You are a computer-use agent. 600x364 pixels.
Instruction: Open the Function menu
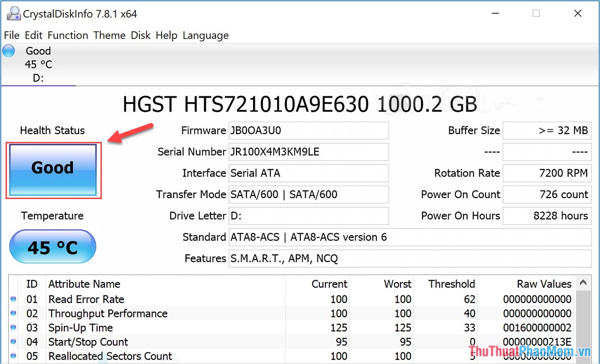(x=68, y=35)
